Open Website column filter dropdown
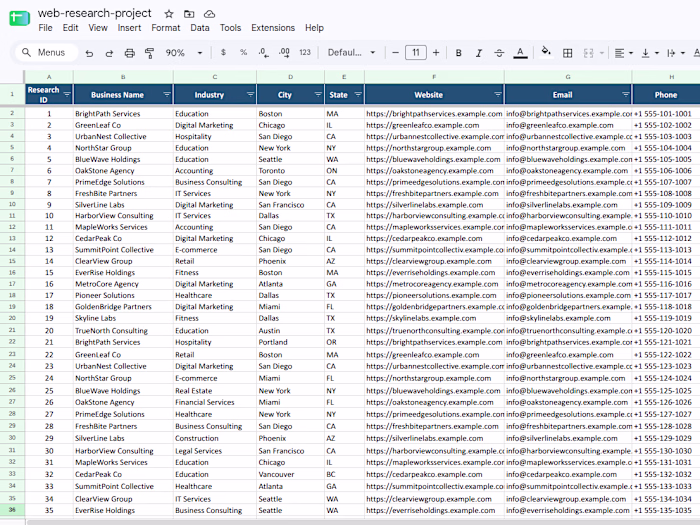 pyautogui.click(x=498, y=95)
